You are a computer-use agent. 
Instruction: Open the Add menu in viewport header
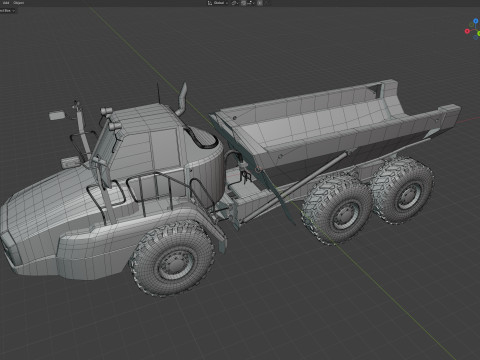click(6, 3)
